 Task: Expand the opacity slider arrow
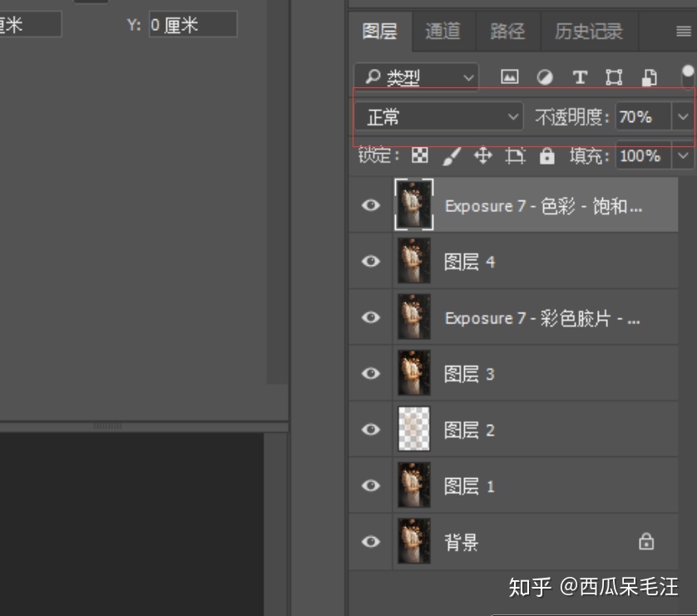pos(683,117)
